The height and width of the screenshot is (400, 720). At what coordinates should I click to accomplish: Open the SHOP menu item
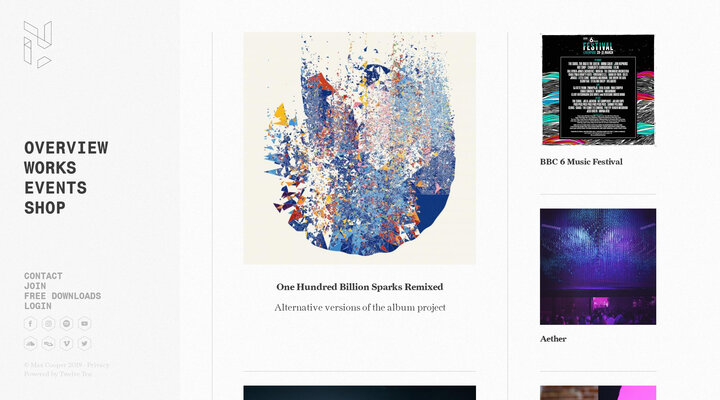pos(45,208)
